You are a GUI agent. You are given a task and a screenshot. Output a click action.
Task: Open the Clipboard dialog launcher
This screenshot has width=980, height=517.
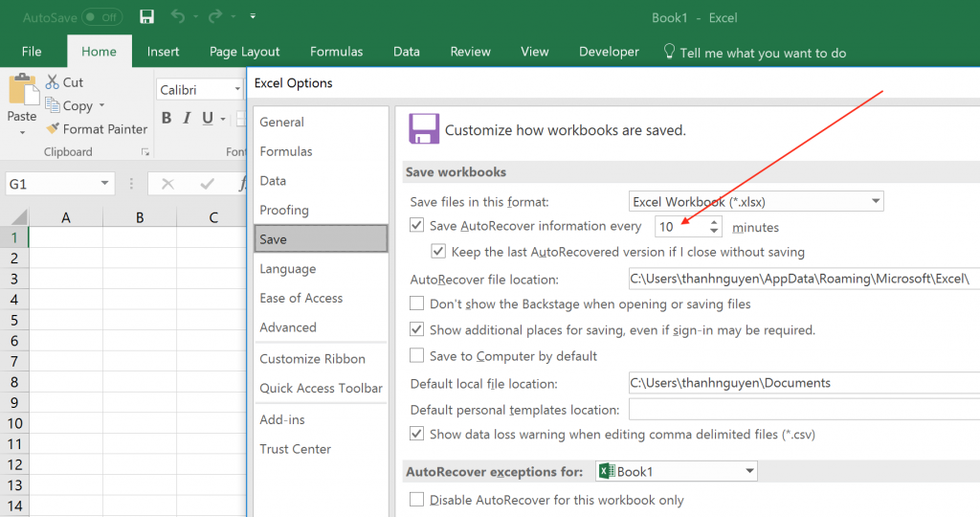click(145, 152)
